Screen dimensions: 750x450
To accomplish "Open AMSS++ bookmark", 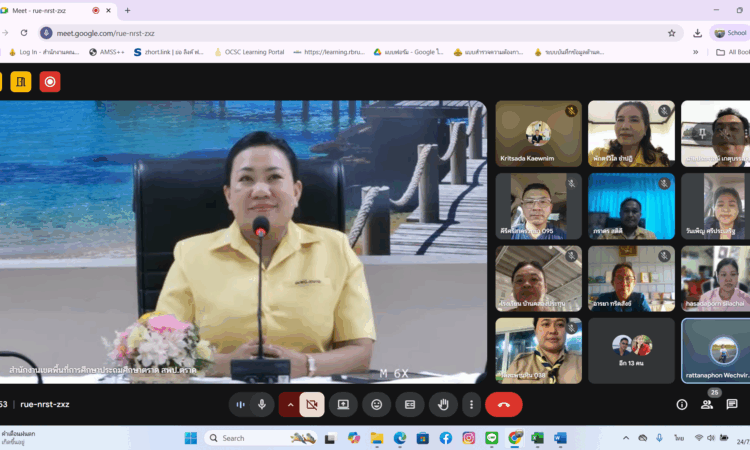I will pyautogui.click(x=107, y=52).
